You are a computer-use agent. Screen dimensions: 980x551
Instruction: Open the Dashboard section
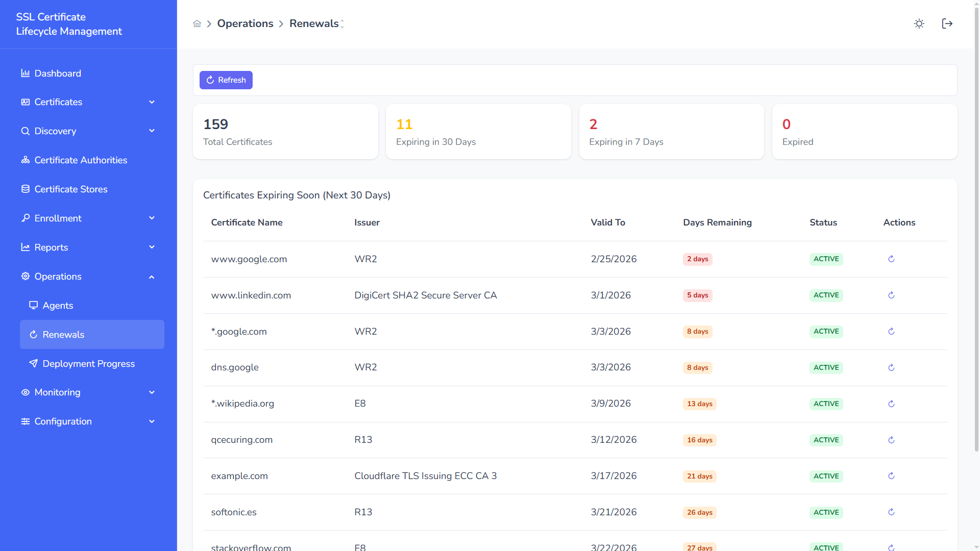pyautogui.click(x=58, y=73)
